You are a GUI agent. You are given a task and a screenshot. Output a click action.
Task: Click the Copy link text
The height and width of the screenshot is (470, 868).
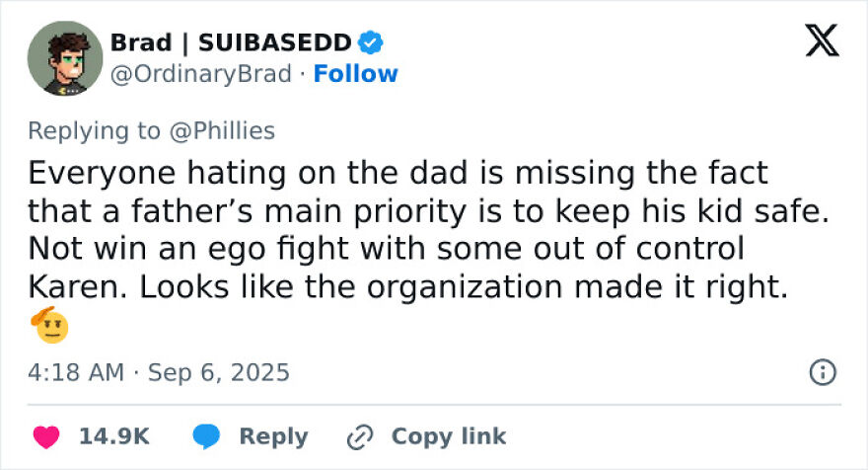(x=449, y=436)
